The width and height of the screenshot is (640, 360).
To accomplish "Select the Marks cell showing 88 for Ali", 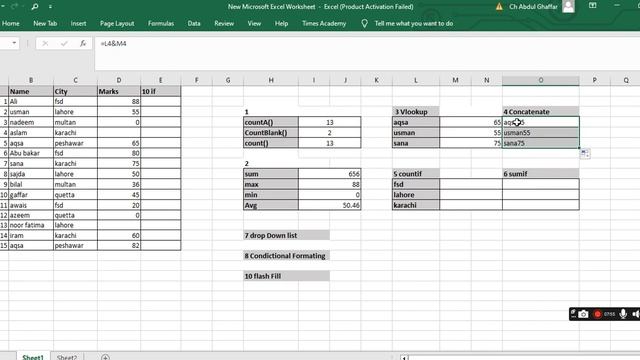I will tap(119, 102).
